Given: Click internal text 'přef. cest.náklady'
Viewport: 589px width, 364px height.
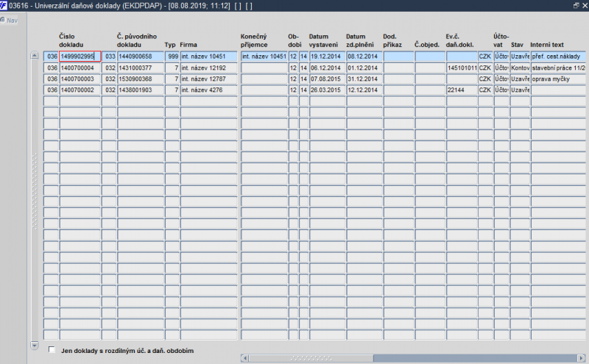Looking at the screenshot, I should pos(560,57).
